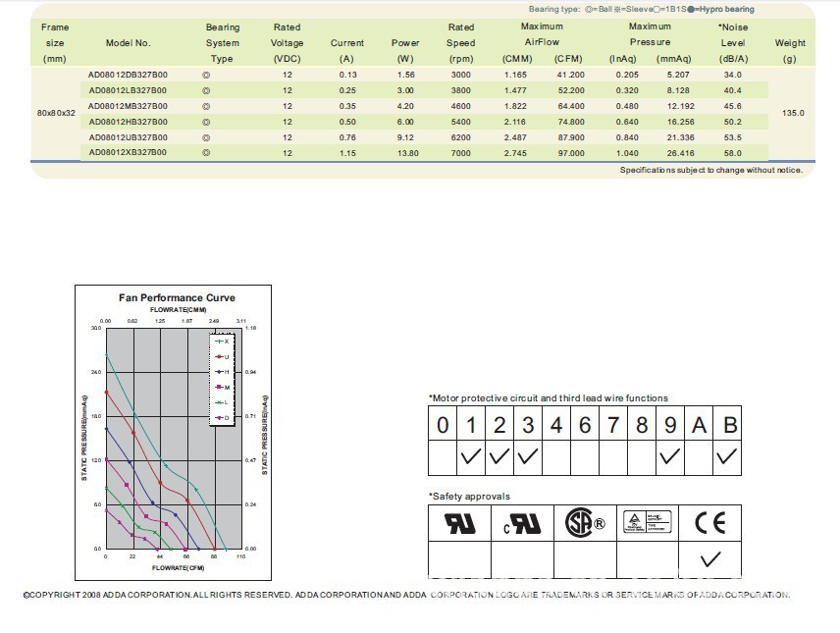The image size is (840, 633).
Task: Select model AD08012HB327B00 in the table
Action: click(x=128, y=122)
